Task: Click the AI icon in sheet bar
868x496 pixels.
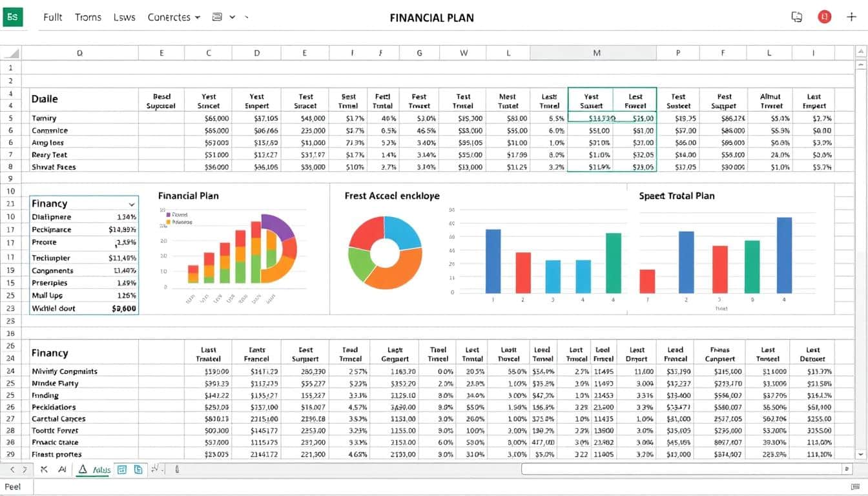Action: pos(62,470)
